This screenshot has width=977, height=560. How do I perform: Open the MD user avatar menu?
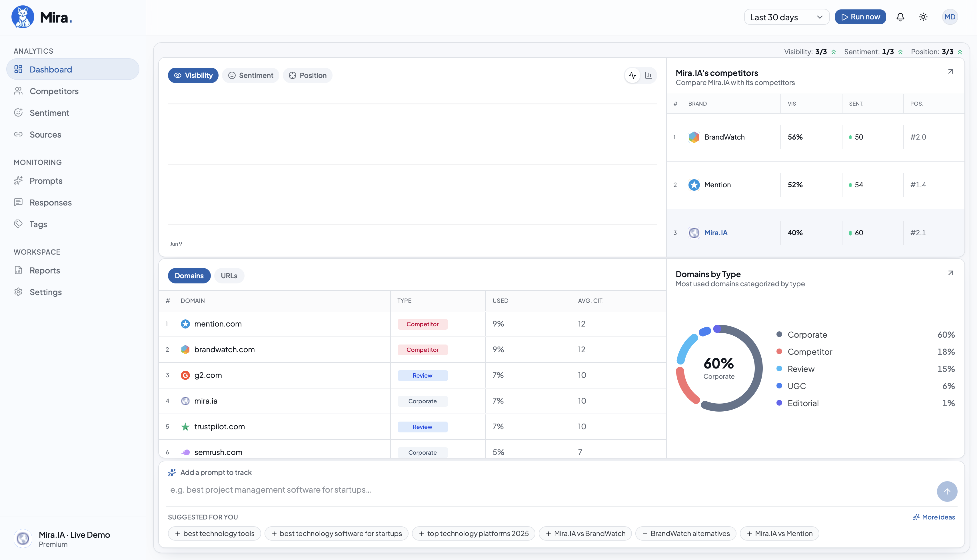point(950,17)
